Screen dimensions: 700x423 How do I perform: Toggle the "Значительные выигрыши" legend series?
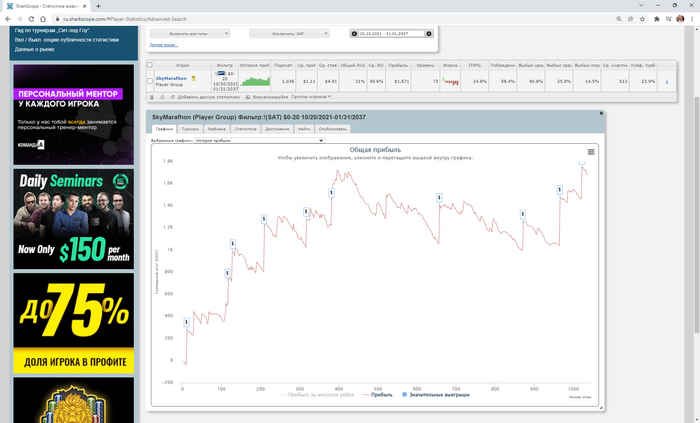pos(436,395)
